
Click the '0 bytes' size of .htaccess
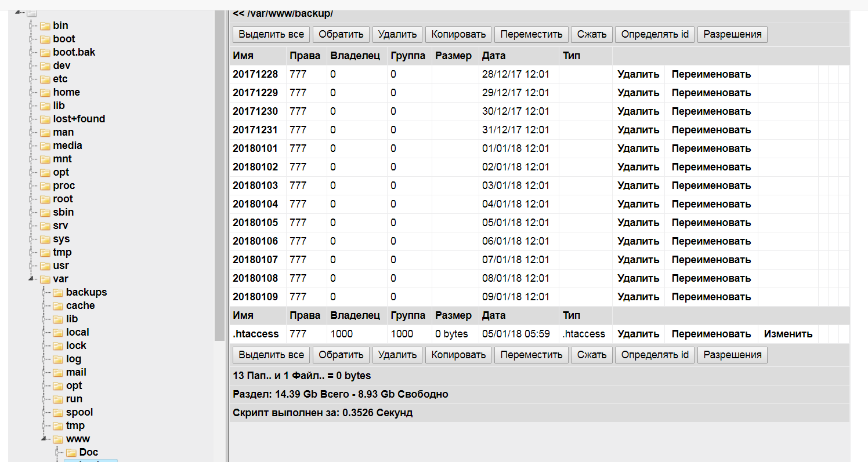pos(451,334)
